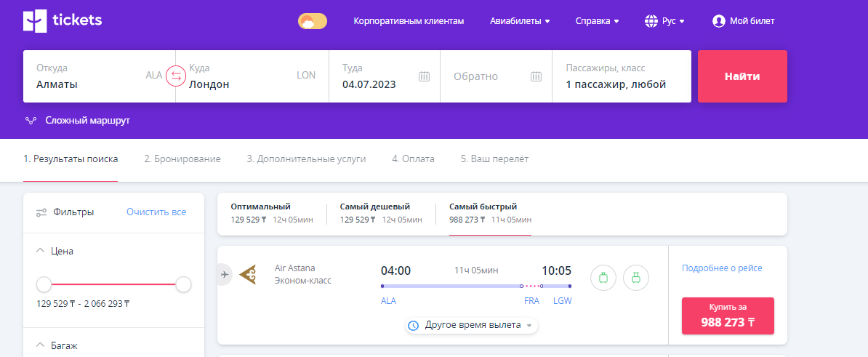Expand Другое время вылета options
The height and width of the screenshot is (357, 868).
pos(472,325)
